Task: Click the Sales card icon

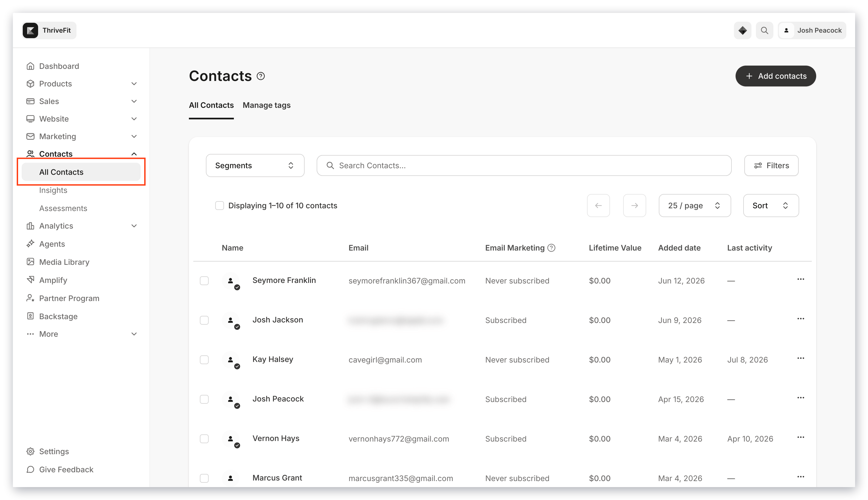Action: (x=30, y=101)
